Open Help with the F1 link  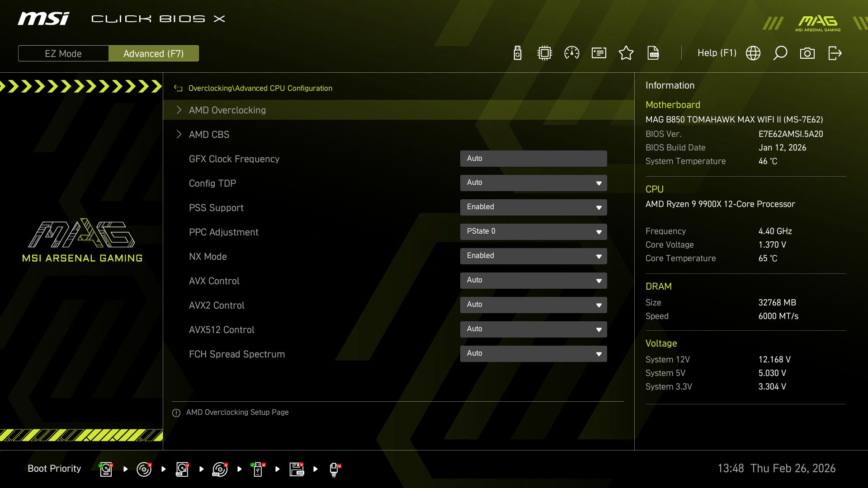click(x=717, y=53)
